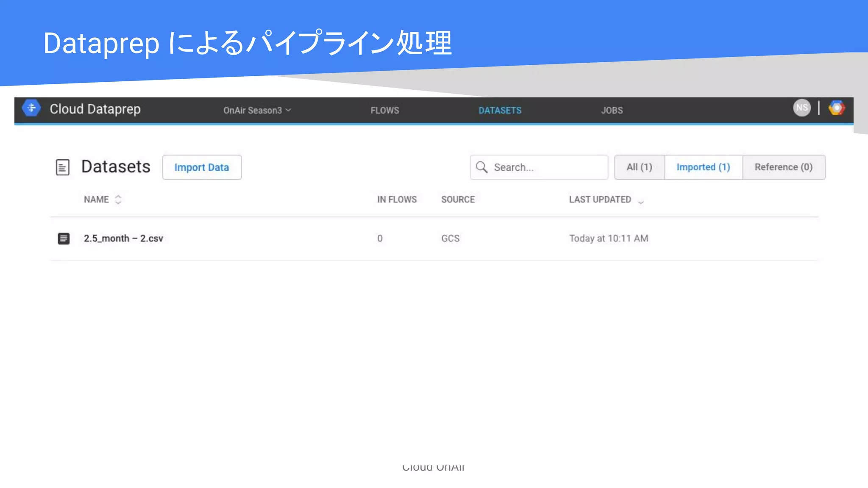
Task: Open the JOBS tab
Action: click(612, 110)
